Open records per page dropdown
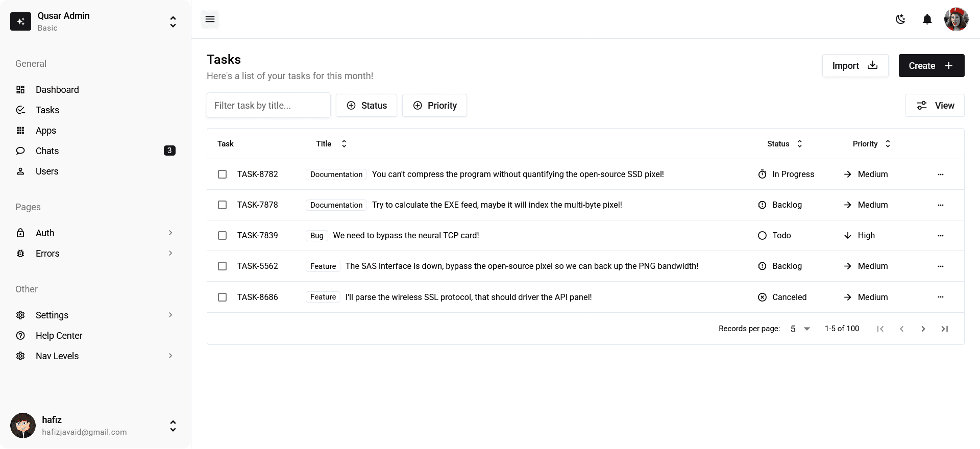This screenshot has height=449, width=980. [800, 329]
